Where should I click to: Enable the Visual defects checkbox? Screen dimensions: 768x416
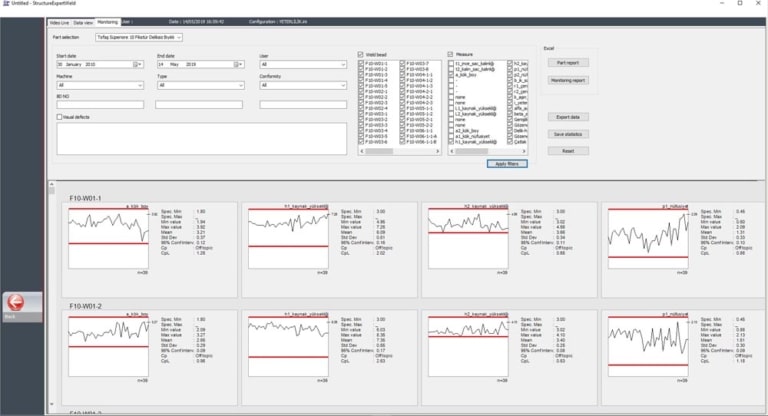[60, 117]
